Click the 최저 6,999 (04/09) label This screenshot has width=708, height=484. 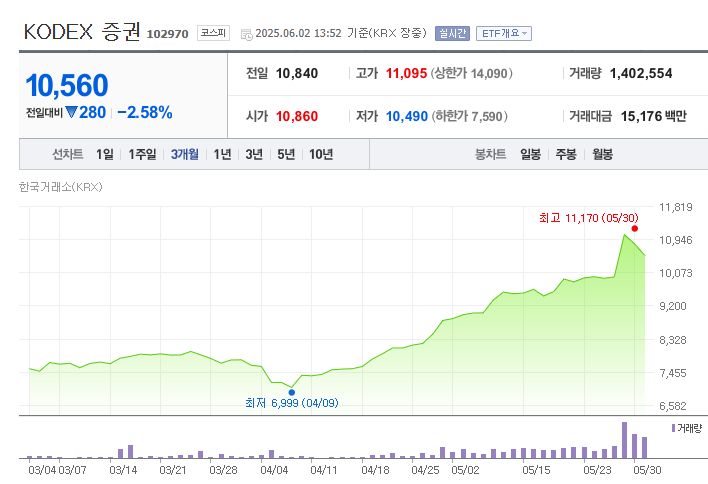[292, 403]
